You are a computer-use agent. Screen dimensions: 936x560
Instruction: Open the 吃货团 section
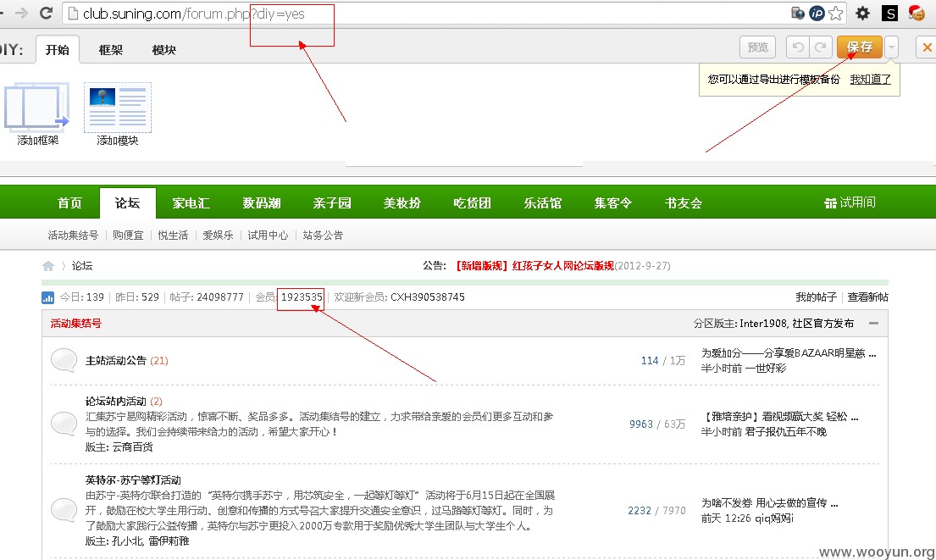[472, 203]
